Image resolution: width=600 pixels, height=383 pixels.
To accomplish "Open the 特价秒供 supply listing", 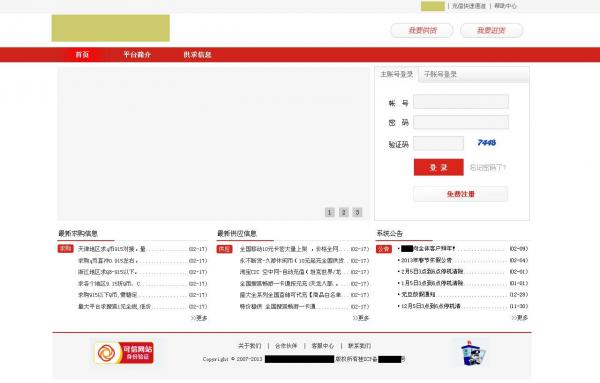I will pos(278,306).
